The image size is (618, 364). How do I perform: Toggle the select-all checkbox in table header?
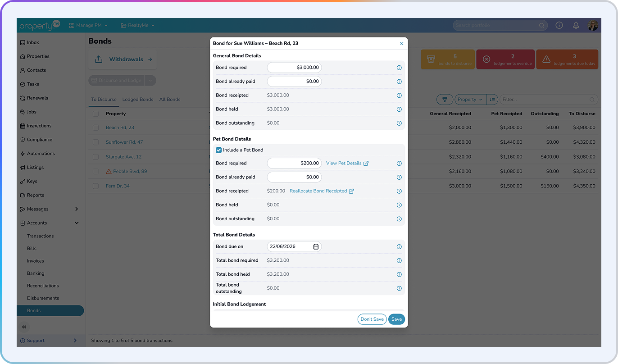95,114
